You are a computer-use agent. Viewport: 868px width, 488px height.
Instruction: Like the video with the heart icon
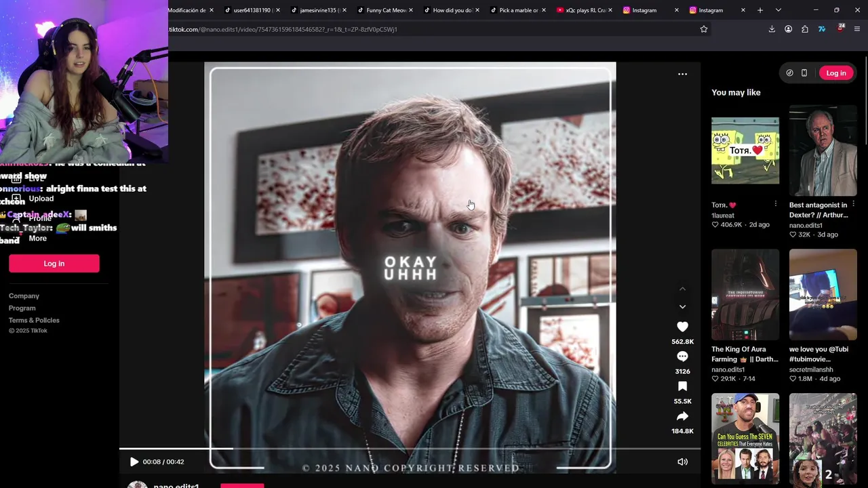point(682,327)
